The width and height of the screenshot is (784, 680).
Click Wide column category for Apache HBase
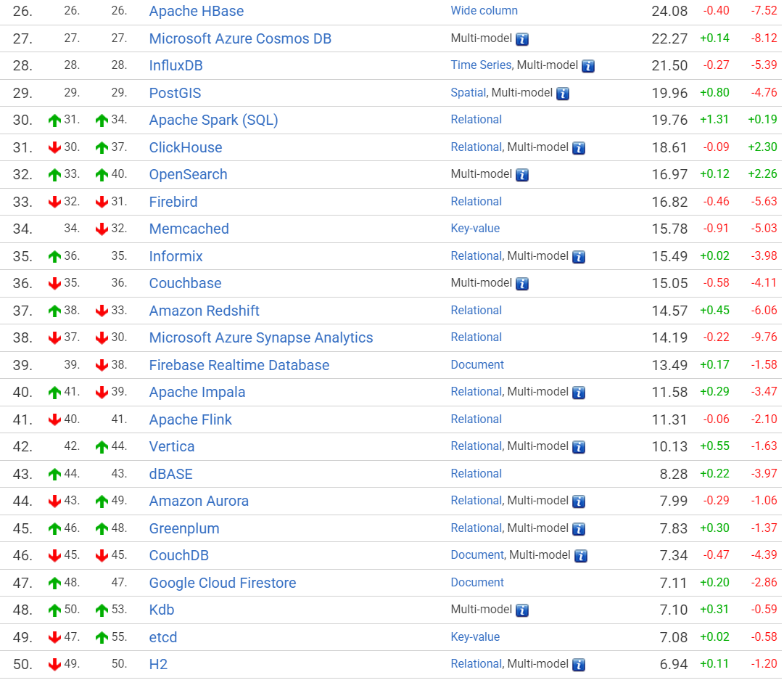pyautogui.click(x=484, y=10)
